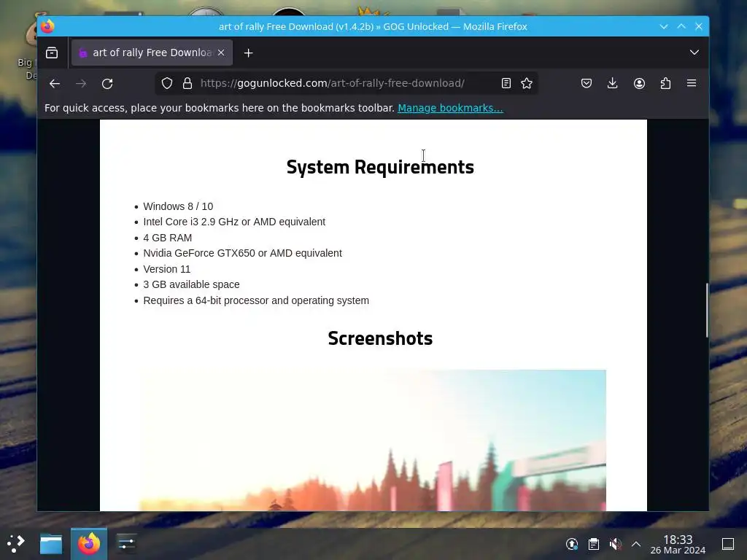Toggle reader view icon in address bar
The image size is (747, 560).
click(506, 83)
